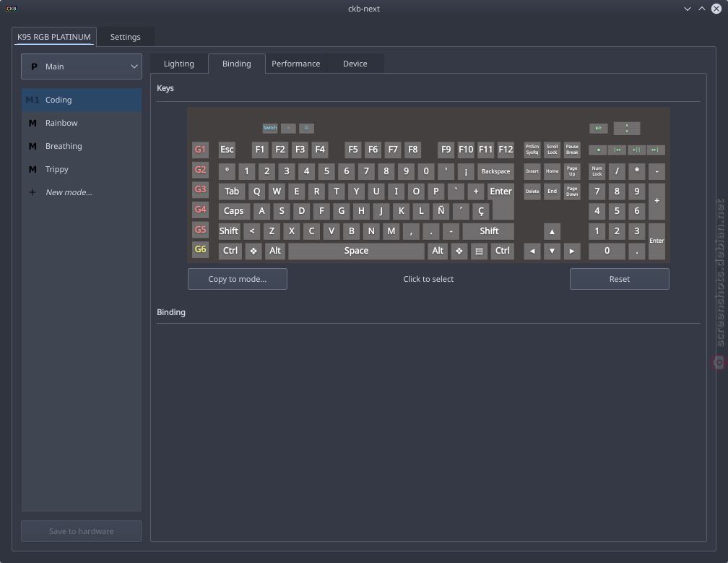The image size is (728, 563).
Task: Select the Tab key
Action: pyautogui.click(x=232, y=192)
